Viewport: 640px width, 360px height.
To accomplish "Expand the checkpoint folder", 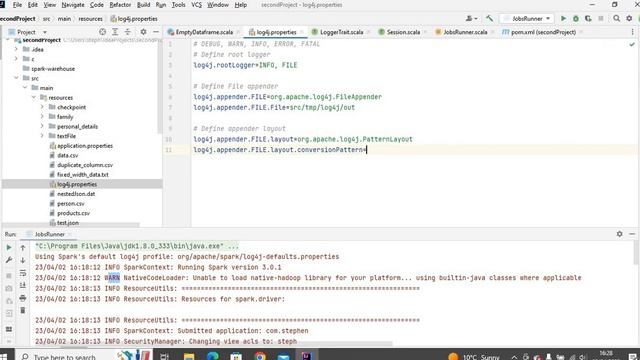I will click(x=42, y=107).
